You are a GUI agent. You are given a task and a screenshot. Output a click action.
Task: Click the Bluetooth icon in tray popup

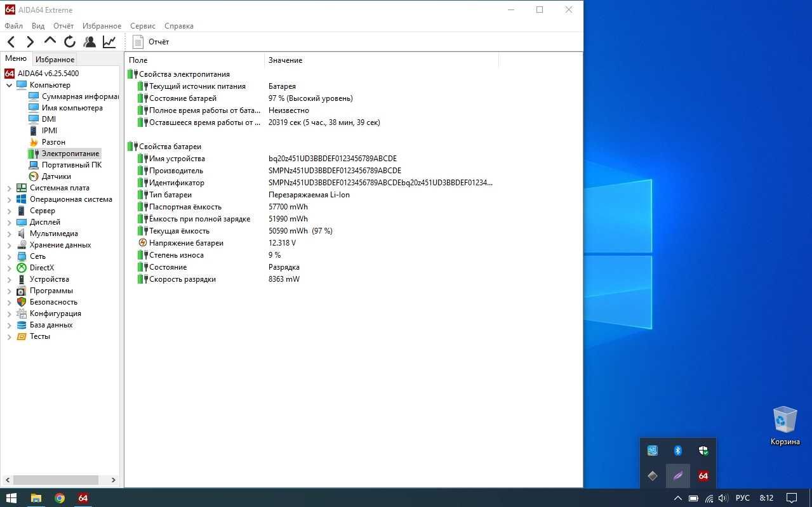pyautogui.click(x=677, y=451)
